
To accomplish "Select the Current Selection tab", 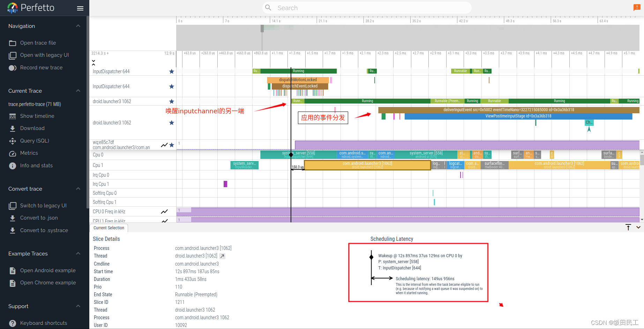I will click(x=109, y=228).
